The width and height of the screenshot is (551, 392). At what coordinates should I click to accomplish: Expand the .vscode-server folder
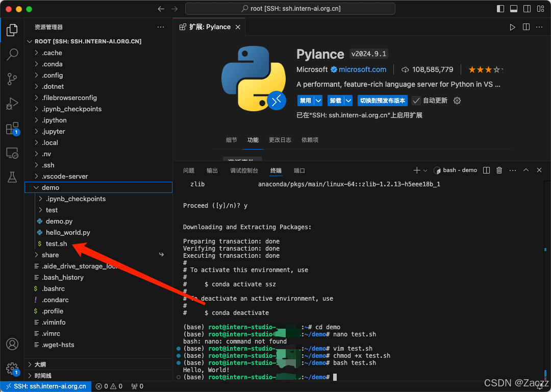98,176
